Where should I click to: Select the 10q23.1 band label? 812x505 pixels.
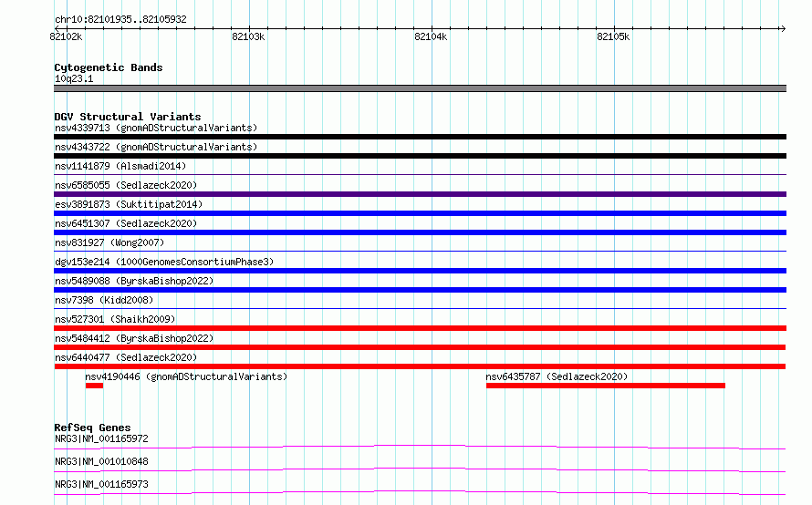tap(74, 78)
